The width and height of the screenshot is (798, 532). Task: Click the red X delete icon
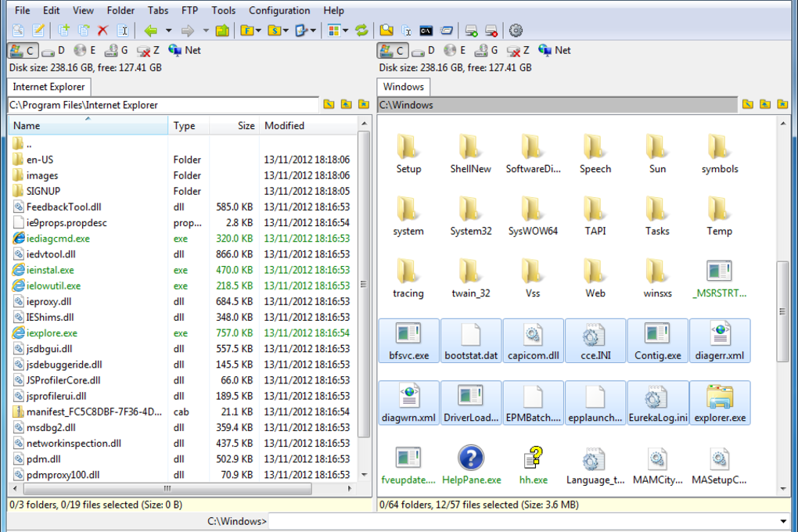[x=102, y=31]
